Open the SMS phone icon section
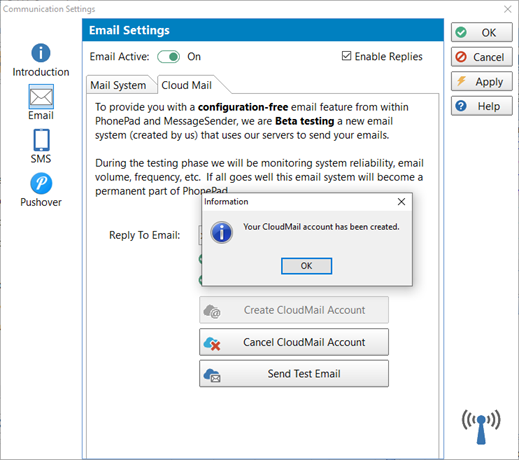This screenshot has height=460, width=519. [41, 140]
